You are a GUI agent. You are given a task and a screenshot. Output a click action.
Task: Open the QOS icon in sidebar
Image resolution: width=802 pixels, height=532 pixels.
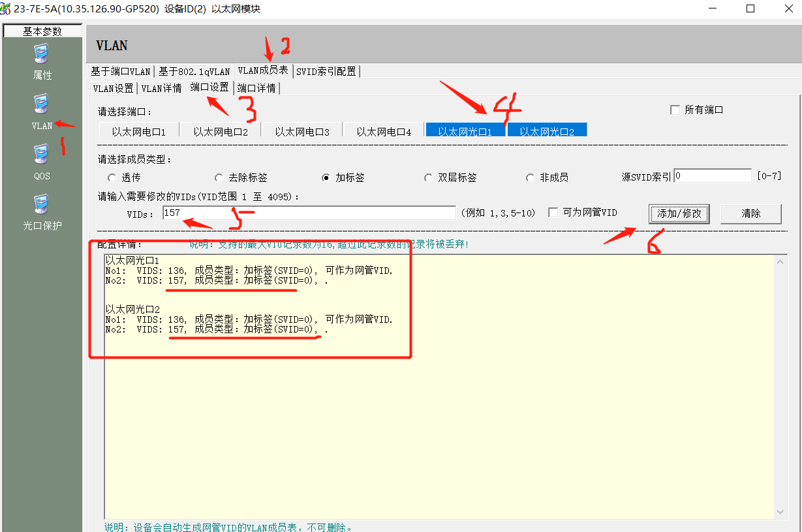click(42, 155)
